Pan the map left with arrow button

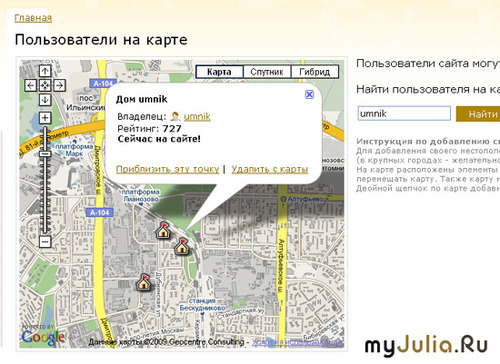(31, 85)
